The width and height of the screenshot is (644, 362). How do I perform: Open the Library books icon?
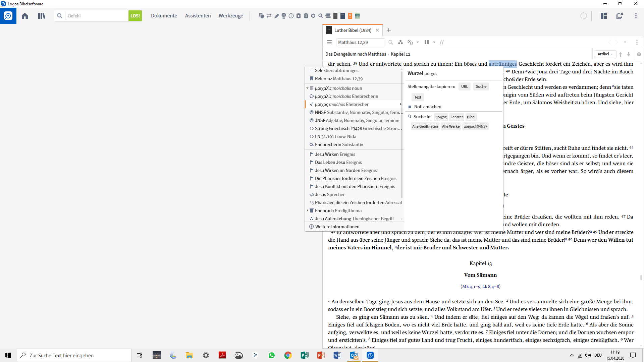(x=42, y=16)
